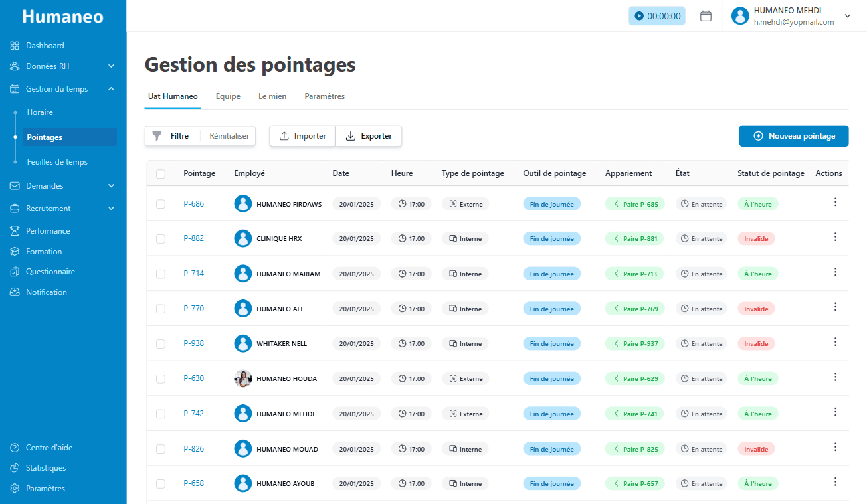The image size is (867, 504).
Task: Switch to the Équipe tab
Action: tap(228, 96)
